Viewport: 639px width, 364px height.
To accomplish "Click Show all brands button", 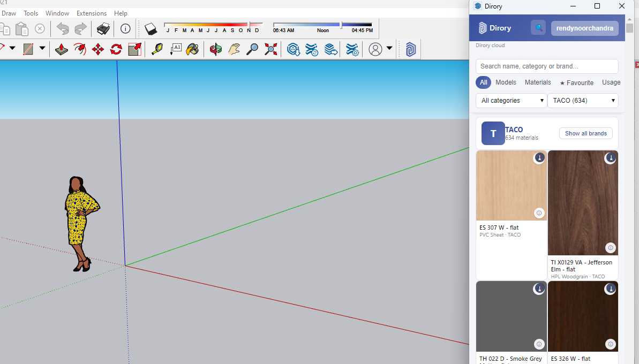I will pyautogui.click(x=585, y=133).
